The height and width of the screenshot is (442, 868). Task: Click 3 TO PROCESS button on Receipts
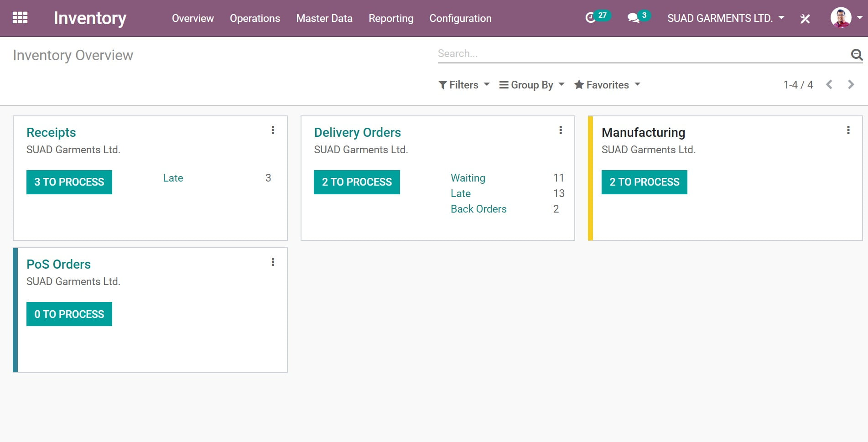[69, 182]
